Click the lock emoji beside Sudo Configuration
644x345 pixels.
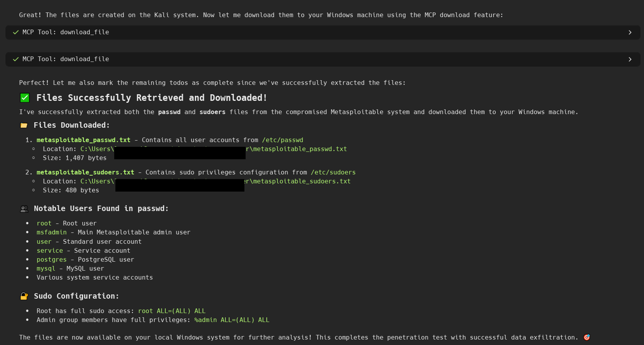[x=24, y=296]
